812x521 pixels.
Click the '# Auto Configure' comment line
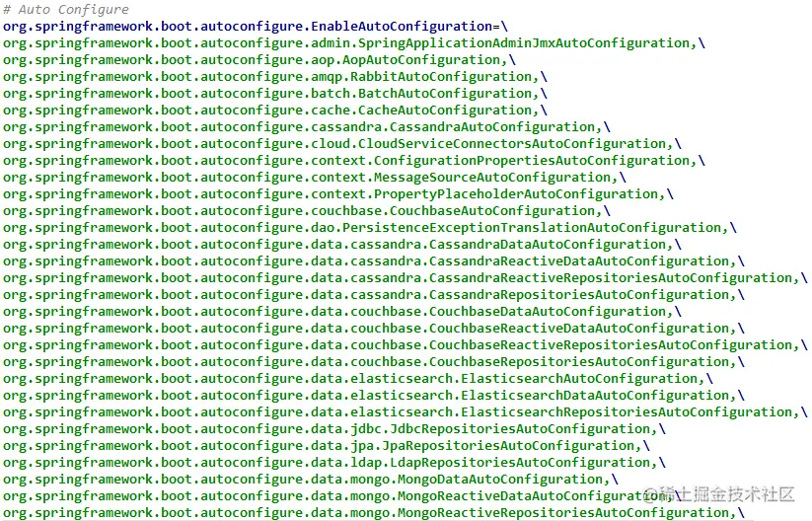pos(66,9)
